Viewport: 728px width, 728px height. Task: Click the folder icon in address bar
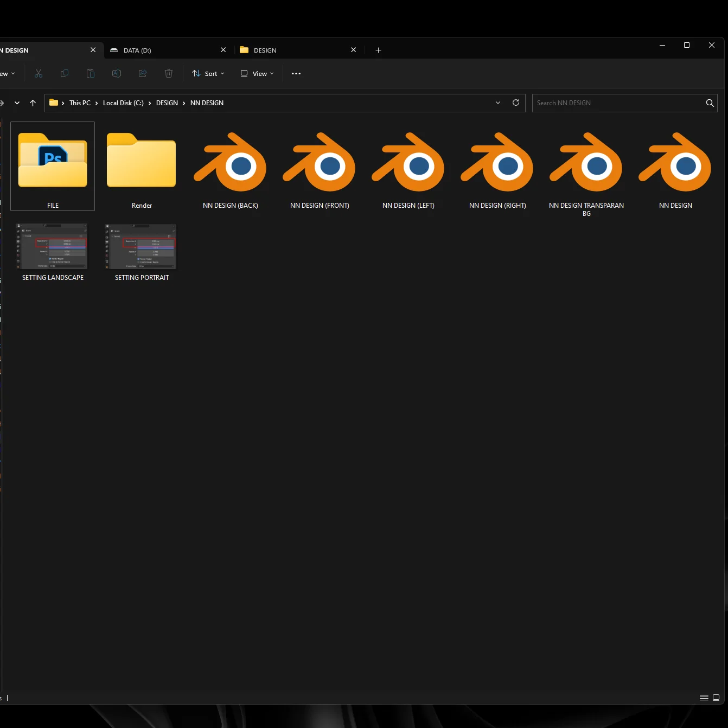click(x=54, y=103)
